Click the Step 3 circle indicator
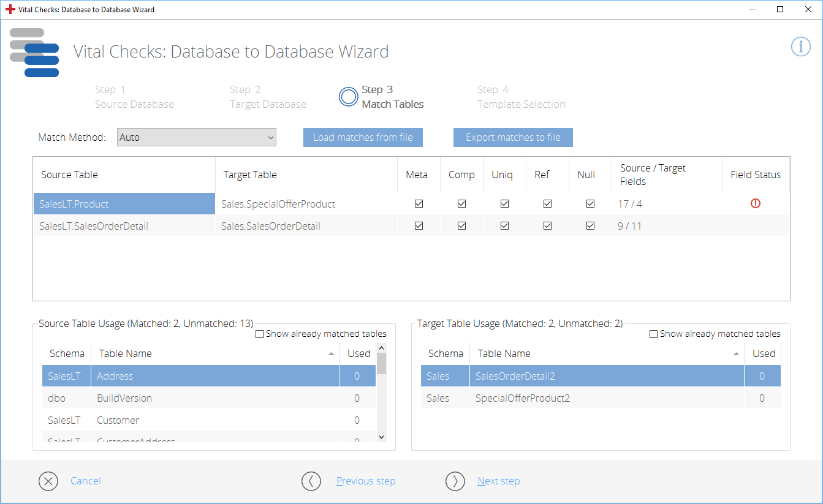Viewport: 823px width, 504px height. click(349, 97)
